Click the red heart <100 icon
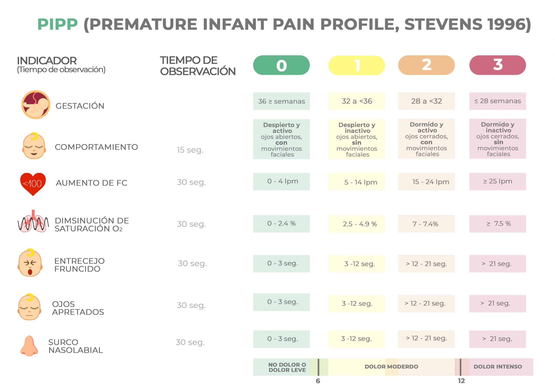 33,184
